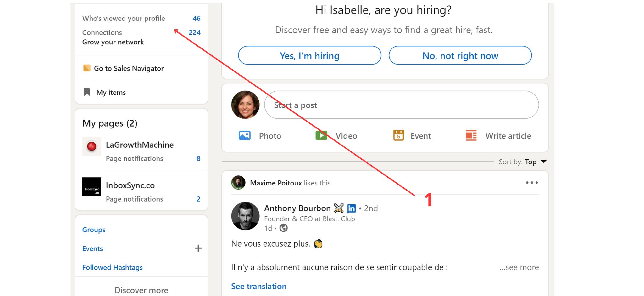Screen dimensions: 644x296
Task: Click Founder & CEO at Blast. Club text
Action: tap(309, 219)
